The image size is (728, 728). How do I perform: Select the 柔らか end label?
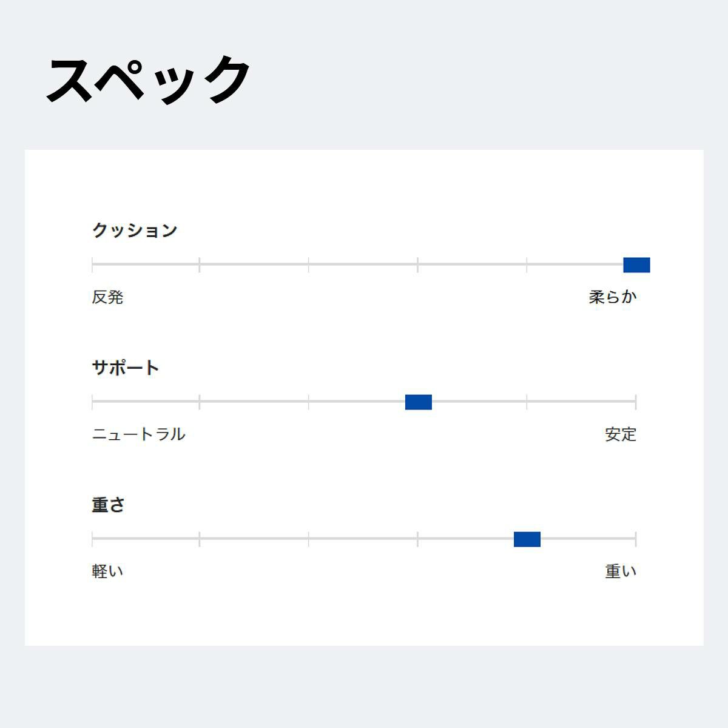click(613, 297)
